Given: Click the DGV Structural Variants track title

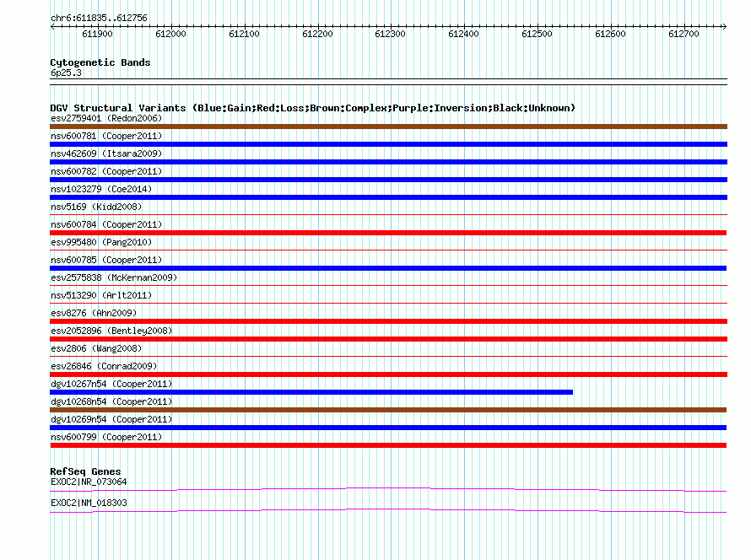Looking at the screenshot, I should (312, 108).
